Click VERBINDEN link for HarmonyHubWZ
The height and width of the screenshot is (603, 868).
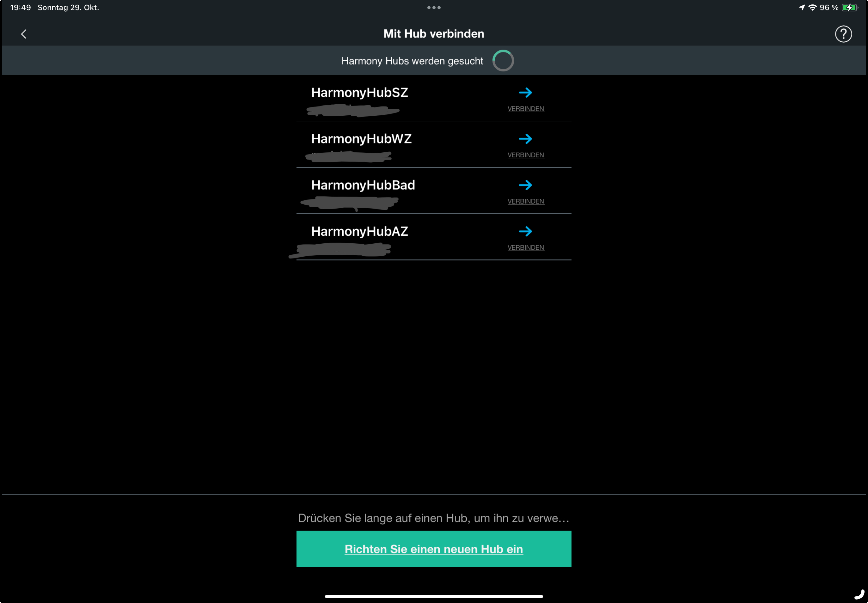click(x=526, y=155)
